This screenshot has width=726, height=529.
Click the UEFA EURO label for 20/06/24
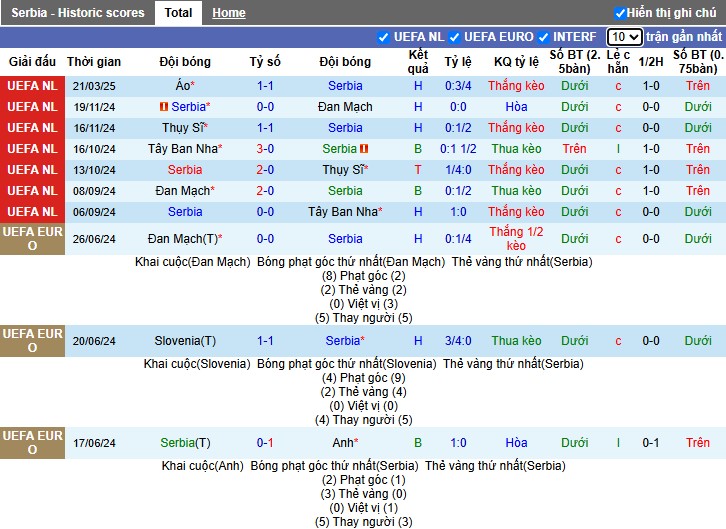coord(32,341)
